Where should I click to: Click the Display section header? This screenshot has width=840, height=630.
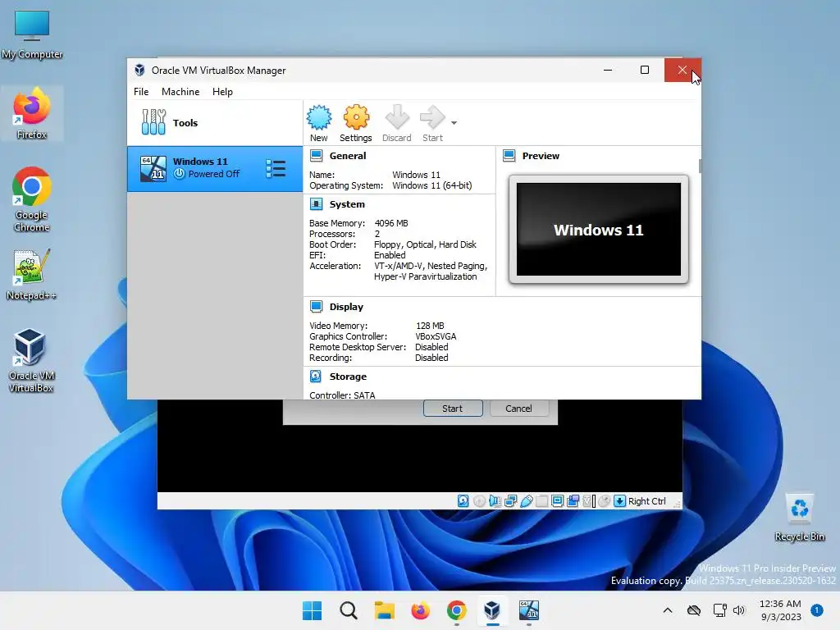(x=346, y=307)
